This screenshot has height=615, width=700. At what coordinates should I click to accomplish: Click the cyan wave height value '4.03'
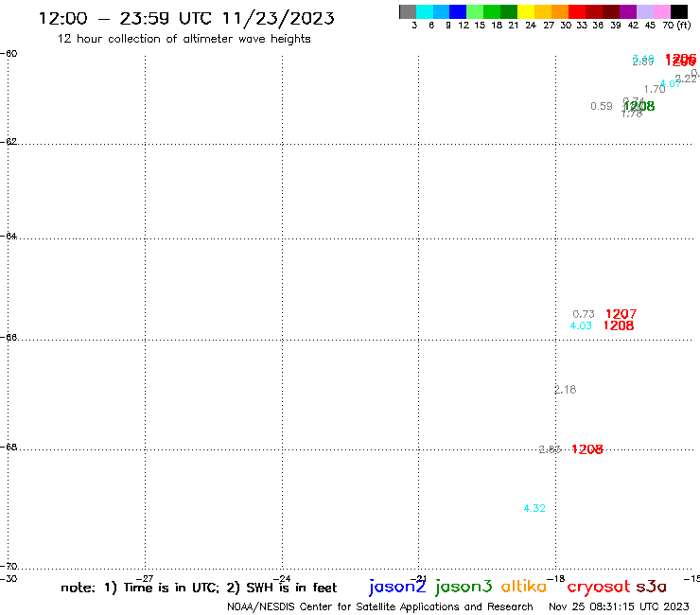pyautogui.click(x=581, y=326)
